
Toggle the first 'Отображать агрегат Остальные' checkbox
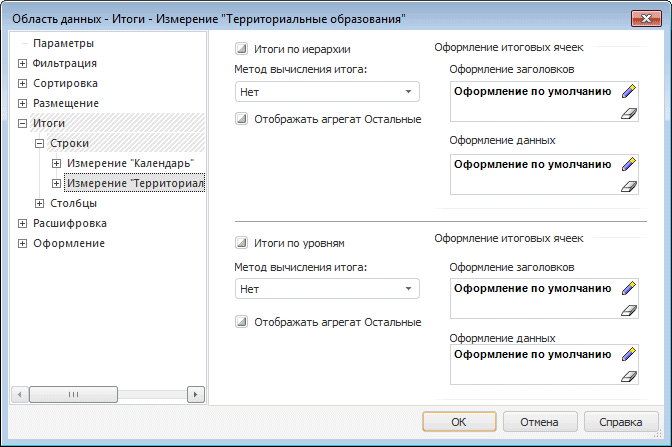point(241,119)
